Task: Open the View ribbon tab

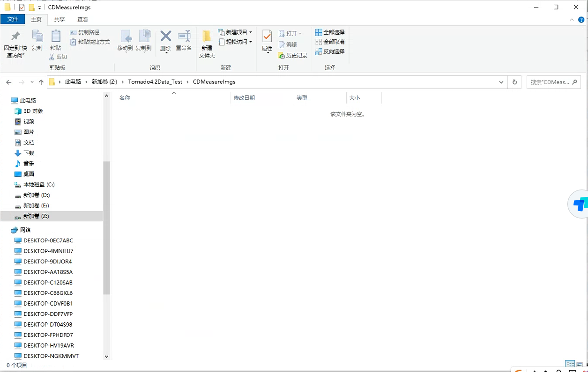Action: tap(82, 20)
